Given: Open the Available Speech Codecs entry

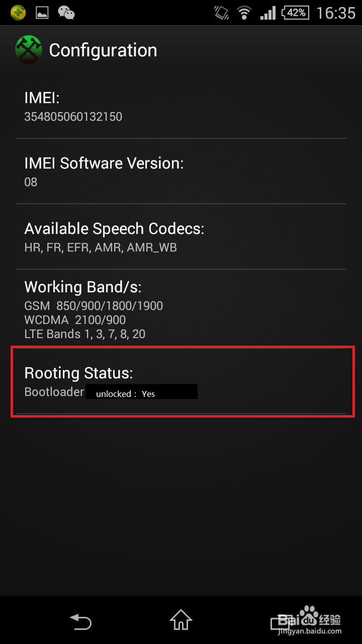Looking at the screenshot, I should [181, 237].
